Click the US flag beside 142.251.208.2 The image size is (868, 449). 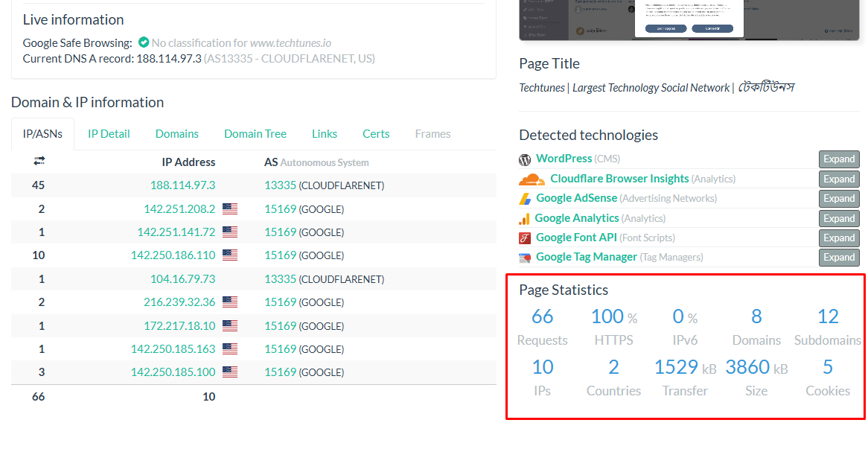click(229, 209)
